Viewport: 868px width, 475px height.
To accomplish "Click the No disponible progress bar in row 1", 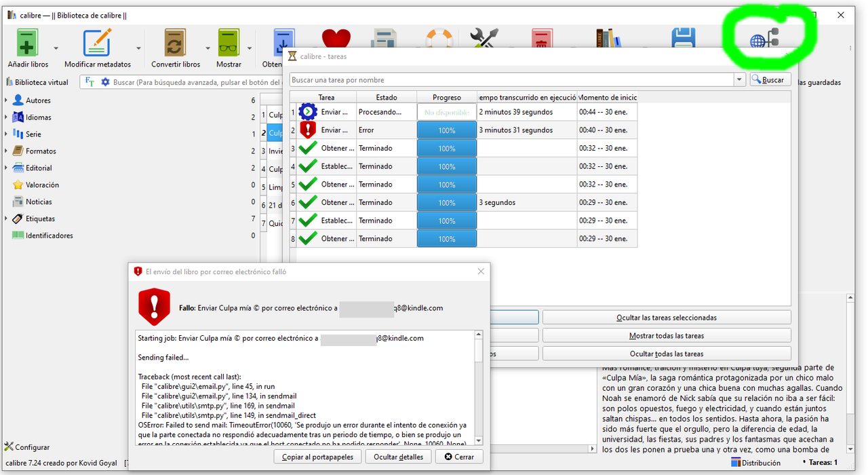I will [447, 112].
